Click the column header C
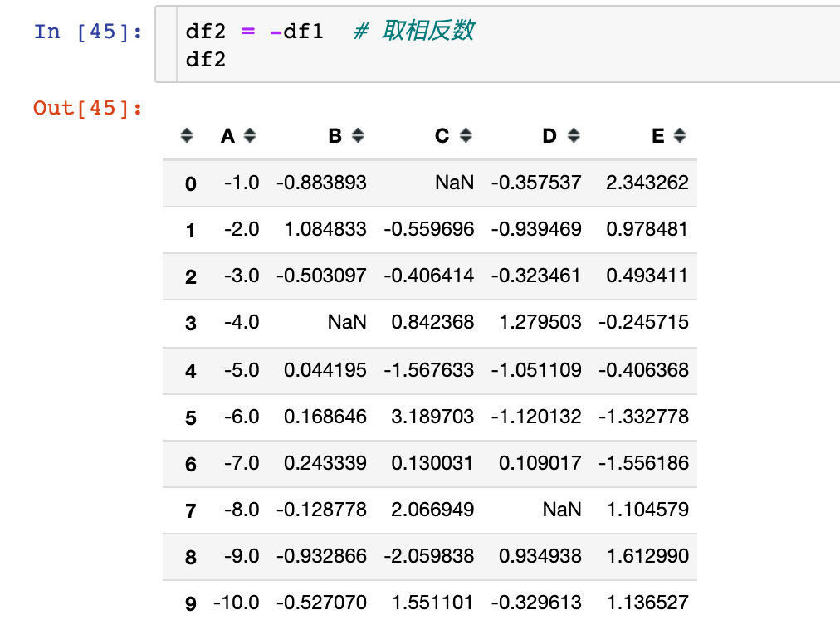 [442, 136]
